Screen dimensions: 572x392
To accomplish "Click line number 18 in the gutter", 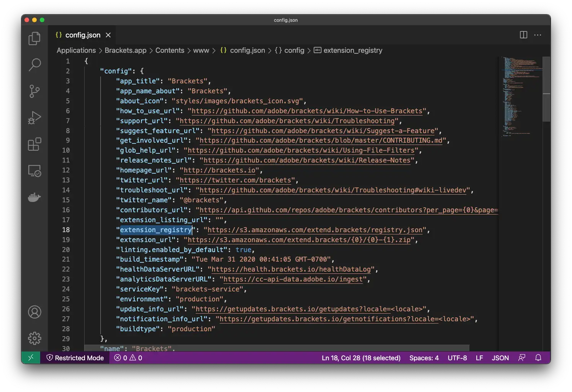I will 66,230.
